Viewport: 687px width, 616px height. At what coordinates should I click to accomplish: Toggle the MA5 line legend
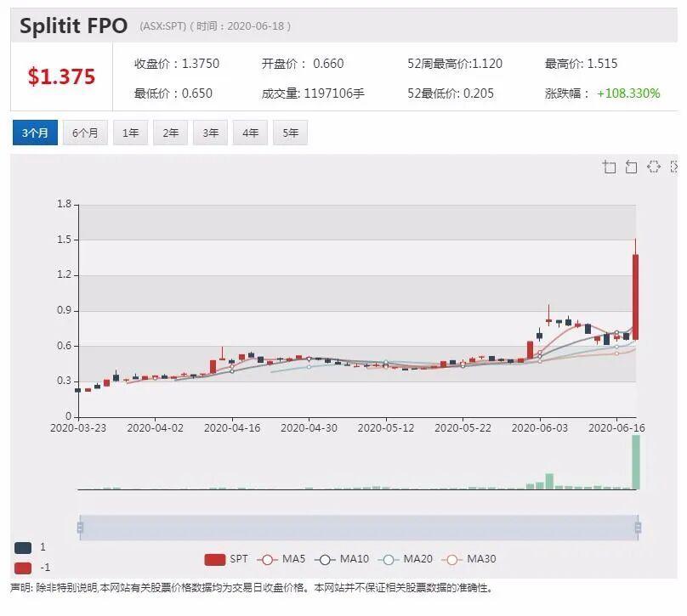click(281, 559)
